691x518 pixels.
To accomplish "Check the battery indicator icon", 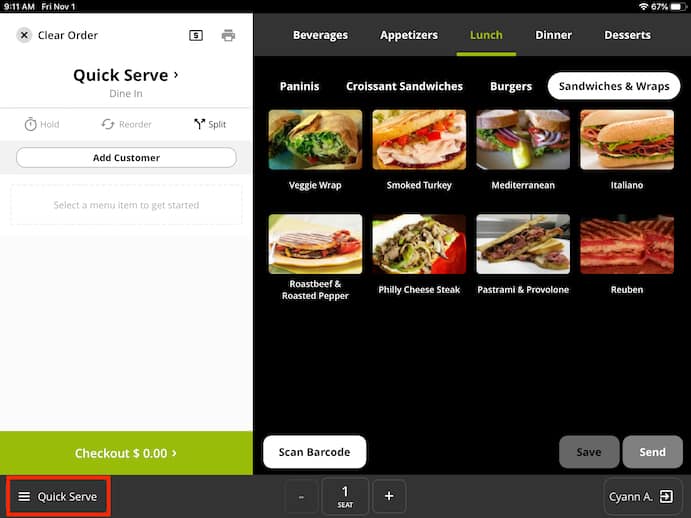I will 678,7.
